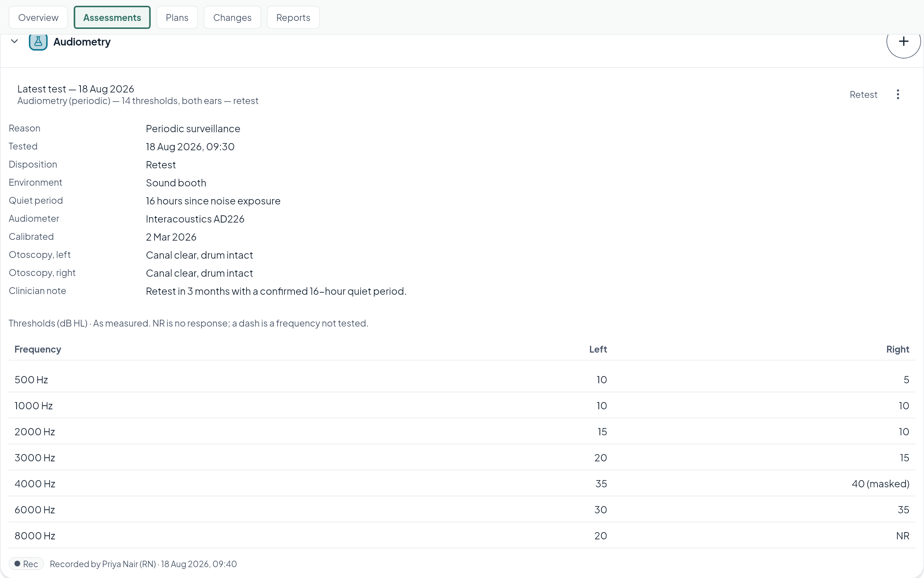The height and width of the screenshot is (578, 924).
Task: Click the Retest button
Action: [863, 94]
